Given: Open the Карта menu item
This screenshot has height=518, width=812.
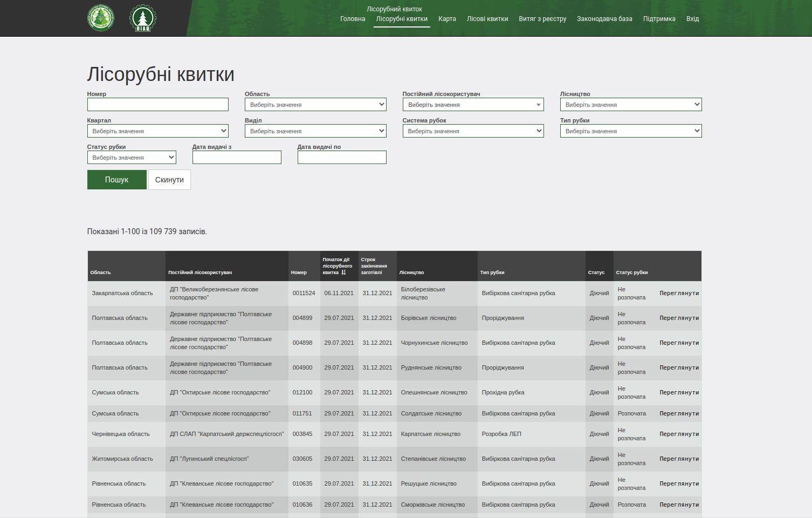Looking at the screenshot, I should tap(447, 19).
